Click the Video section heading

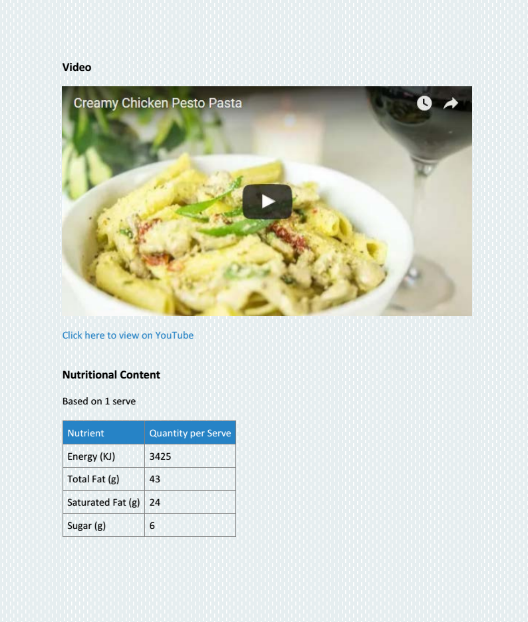coord(77,67)
